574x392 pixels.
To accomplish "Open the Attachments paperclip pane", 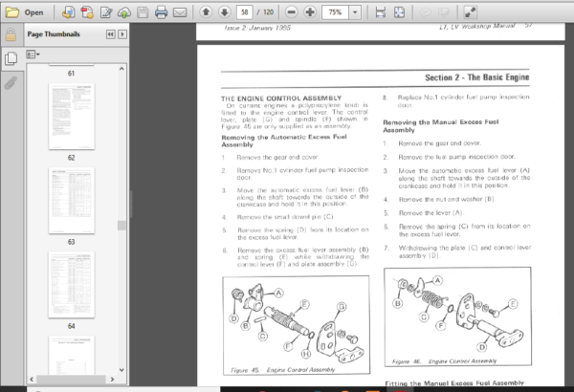I will point(11,83).
